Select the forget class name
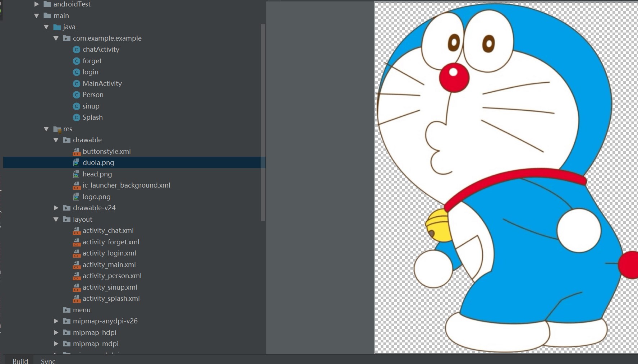The height and width of the screenshot is (364, 638). click(92, 61)
